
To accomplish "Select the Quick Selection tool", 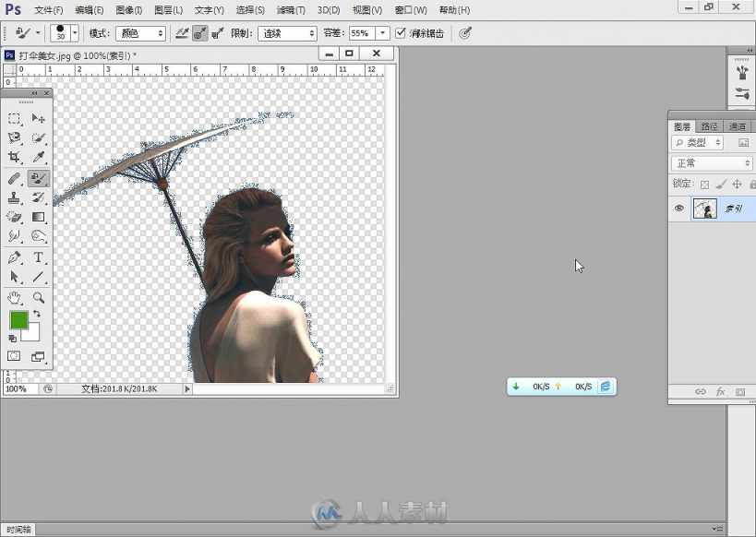I will [38, 137].
